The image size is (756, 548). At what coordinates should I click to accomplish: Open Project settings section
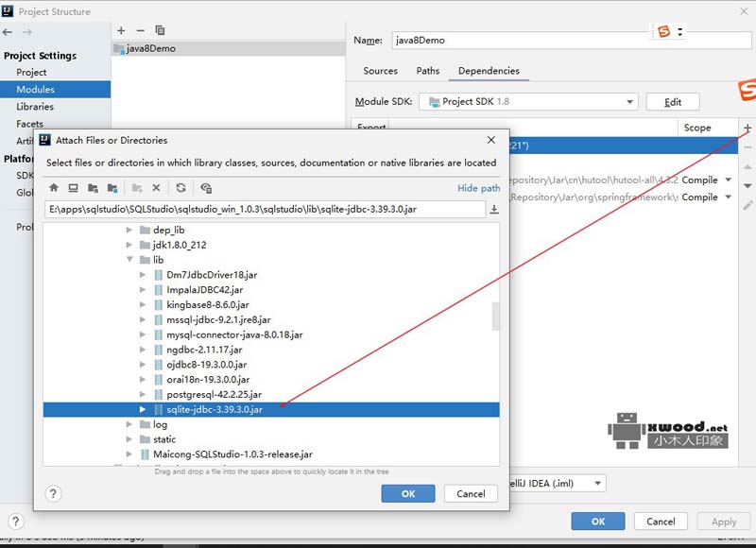click(x=31, y=73)
